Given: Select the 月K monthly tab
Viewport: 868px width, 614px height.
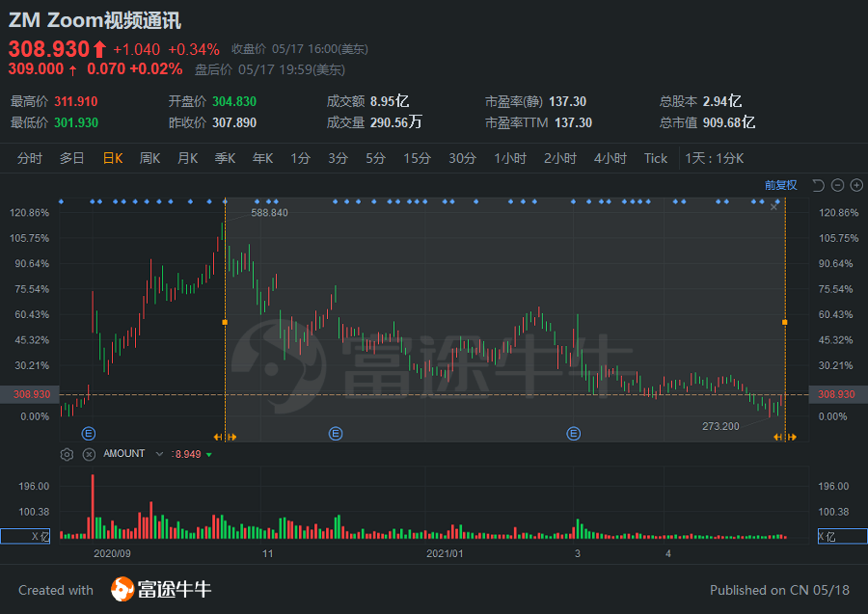Looking at the screenshot, I should click(x=188, y=159).
